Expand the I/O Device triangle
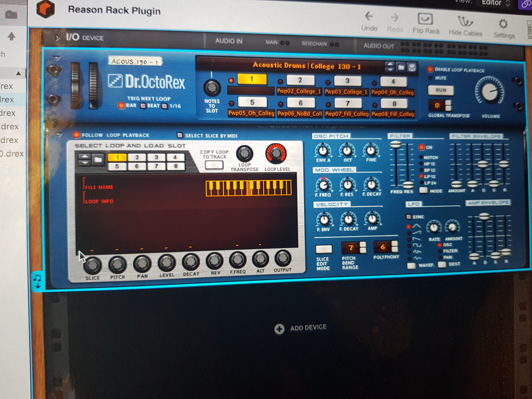The image size is (532, 399). [58, 38]
